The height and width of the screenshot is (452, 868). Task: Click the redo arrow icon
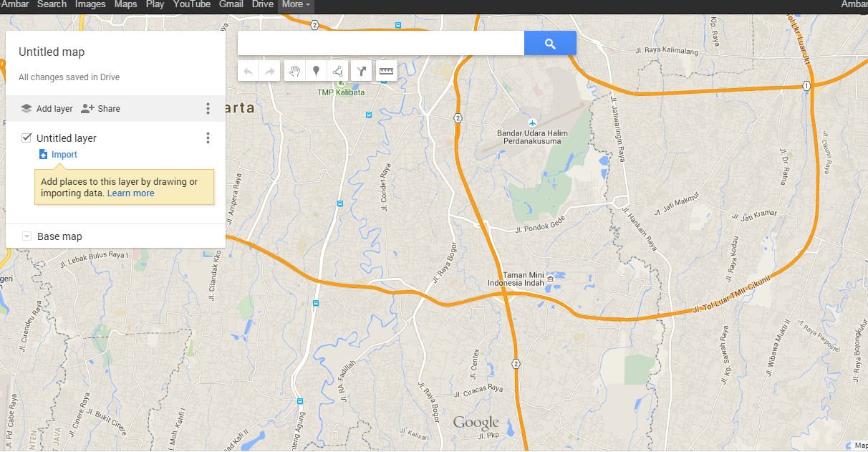(x=270, y=71)
